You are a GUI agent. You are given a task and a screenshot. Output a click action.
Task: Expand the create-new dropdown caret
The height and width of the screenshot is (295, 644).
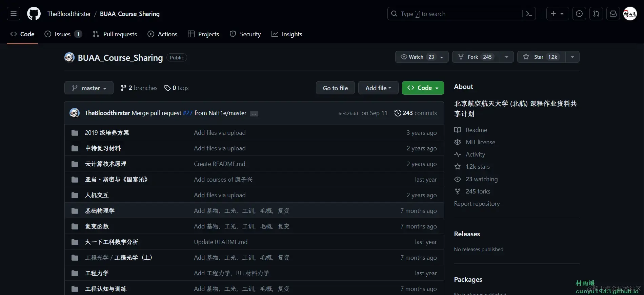[562, 14]
